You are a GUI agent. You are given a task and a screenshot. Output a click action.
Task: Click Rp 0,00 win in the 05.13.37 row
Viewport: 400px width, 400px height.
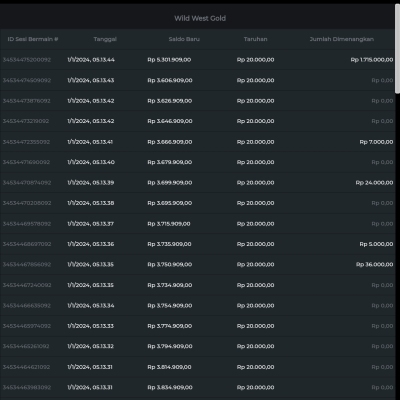tap(382, 224)
